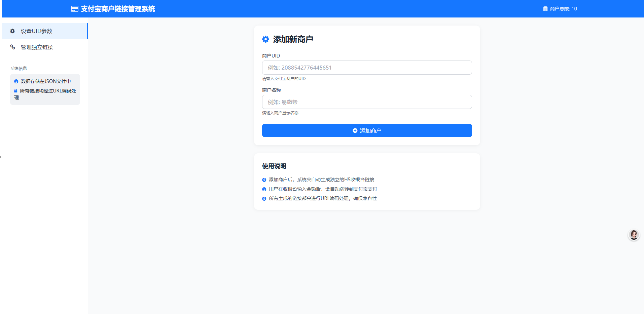
Task: Click the 支付宝商户链接管理系统 header title
Action: (x=118, y=9)
